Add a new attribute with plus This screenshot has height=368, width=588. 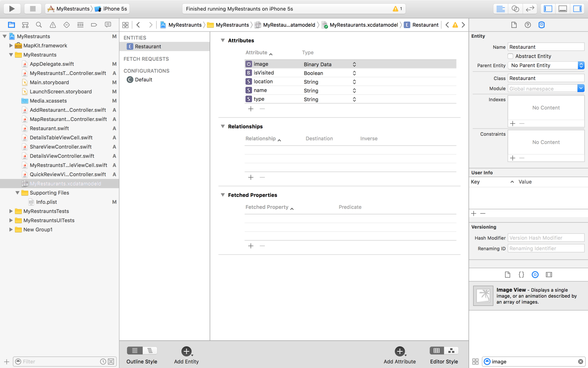(251, 109)
